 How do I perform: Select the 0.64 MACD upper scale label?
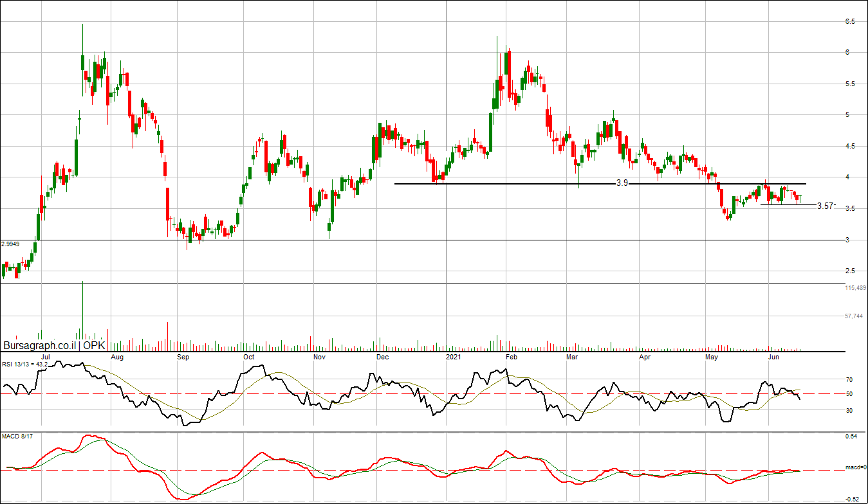pos(851,437)
